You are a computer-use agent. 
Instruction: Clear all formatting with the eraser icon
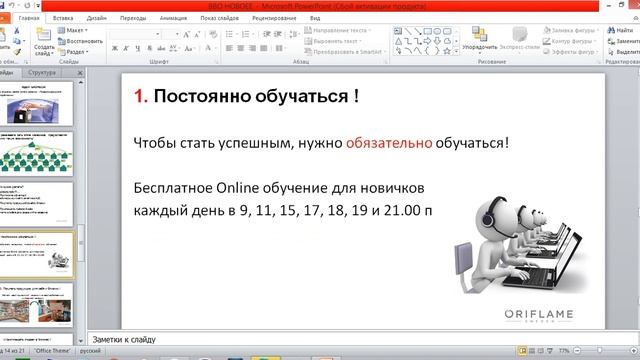point(213,35)
